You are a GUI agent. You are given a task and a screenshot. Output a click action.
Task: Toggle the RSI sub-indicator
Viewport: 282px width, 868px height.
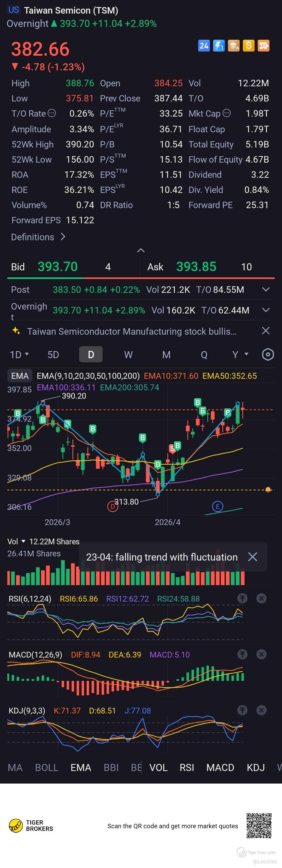(187, 767)
